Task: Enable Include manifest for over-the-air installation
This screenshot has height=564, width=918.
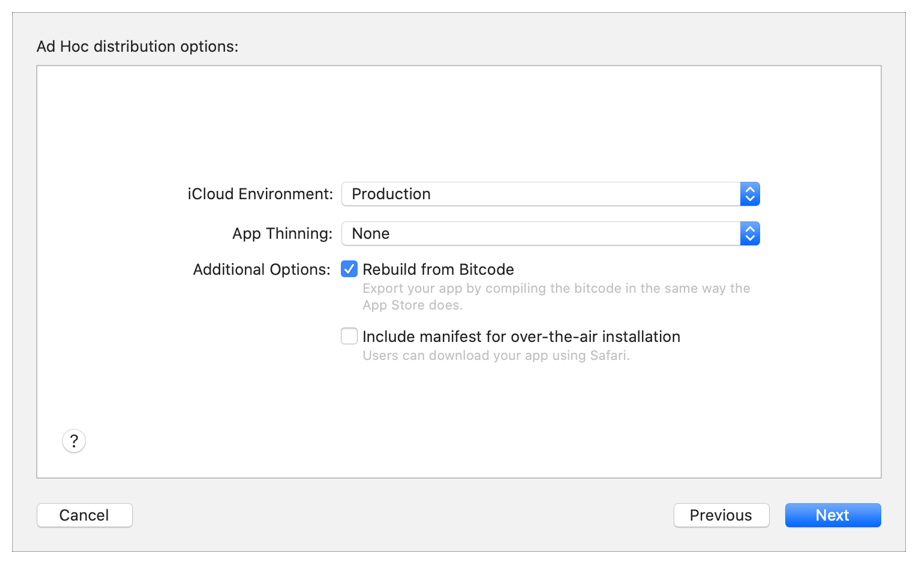Action: coord(349,337)
